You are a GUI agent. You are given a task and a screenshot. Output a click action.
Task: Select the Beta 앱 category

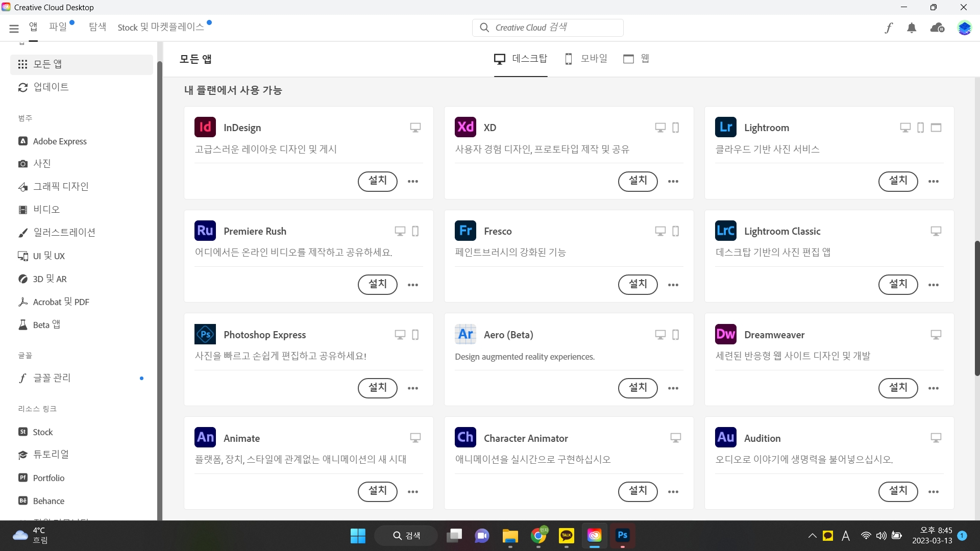pos(82,324)
